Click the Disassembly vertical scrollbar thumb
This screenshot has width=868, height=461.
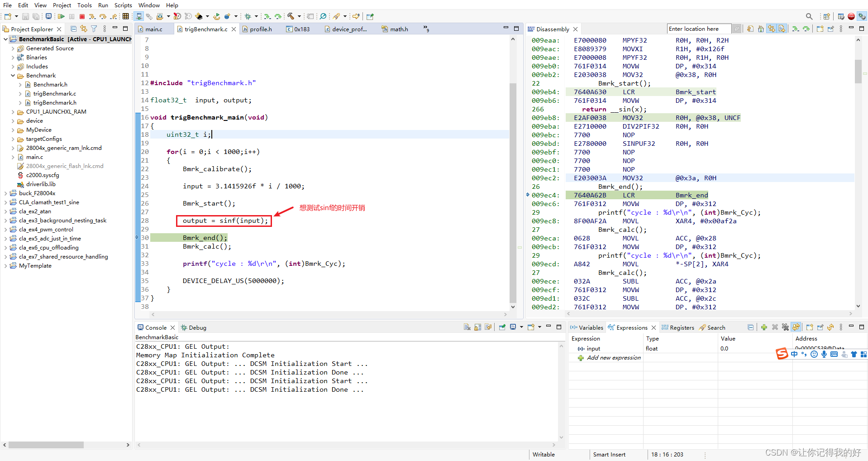(858, 72)
